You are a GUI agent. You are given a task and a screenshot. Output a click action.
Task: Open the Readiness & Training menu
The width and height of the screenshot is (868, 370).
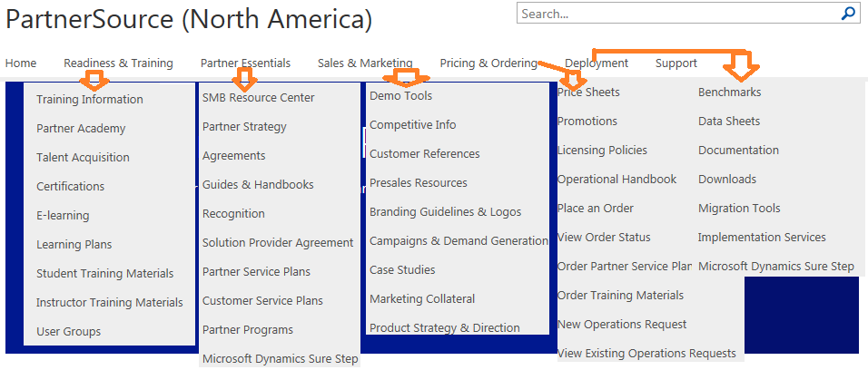[x=118, y=63]
